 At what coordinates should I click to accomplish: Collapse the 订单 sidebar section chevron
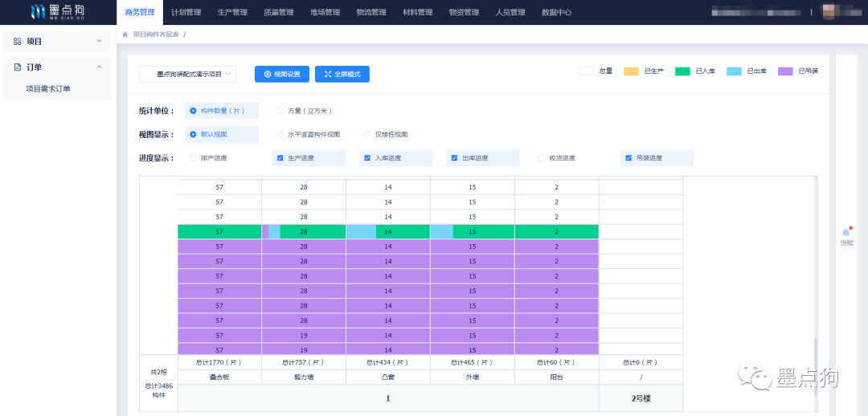click(x=99, y=67)
